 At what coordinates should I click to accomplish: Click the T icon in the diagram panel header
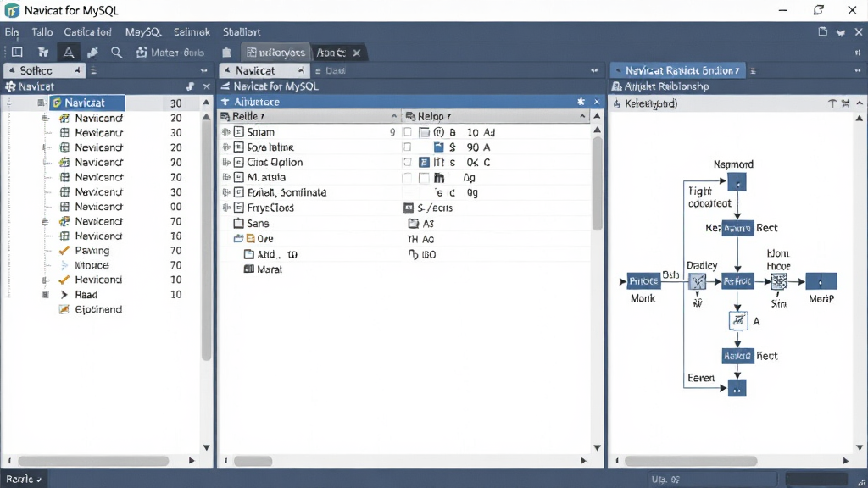click(832, 103)
